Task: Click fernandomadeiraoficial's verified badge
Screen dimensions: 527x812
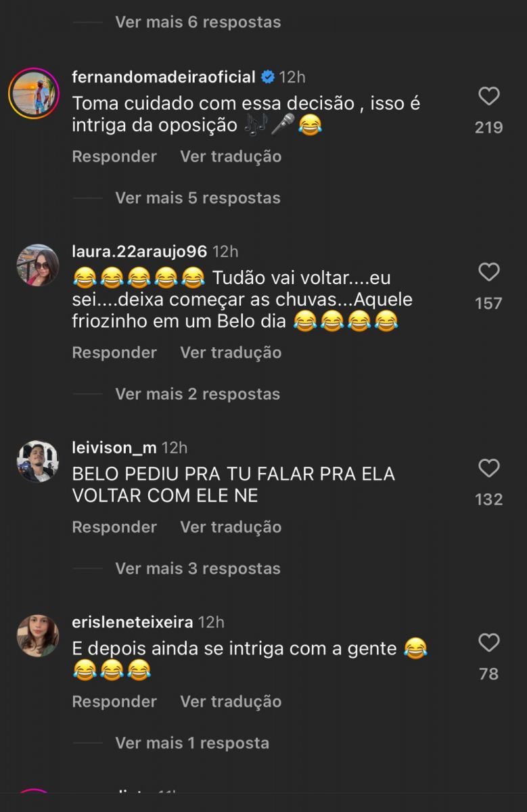Action: tap(268, 76)
